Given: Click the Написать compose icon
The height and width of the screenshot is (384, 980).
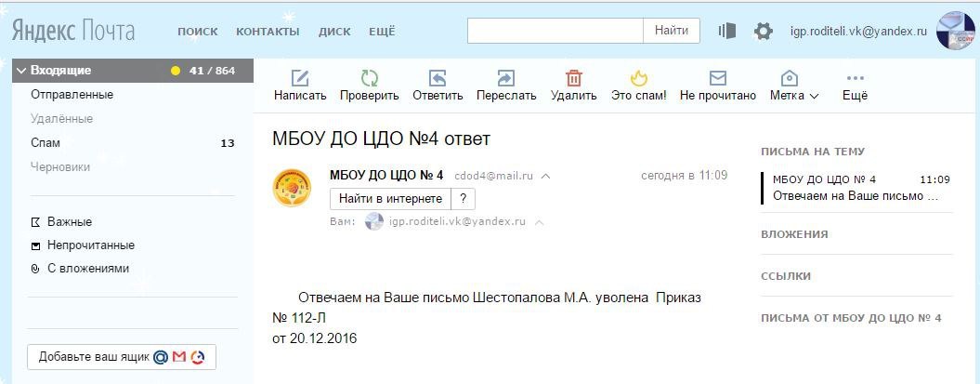Looking at the screenshot, I should click(300, 79).
